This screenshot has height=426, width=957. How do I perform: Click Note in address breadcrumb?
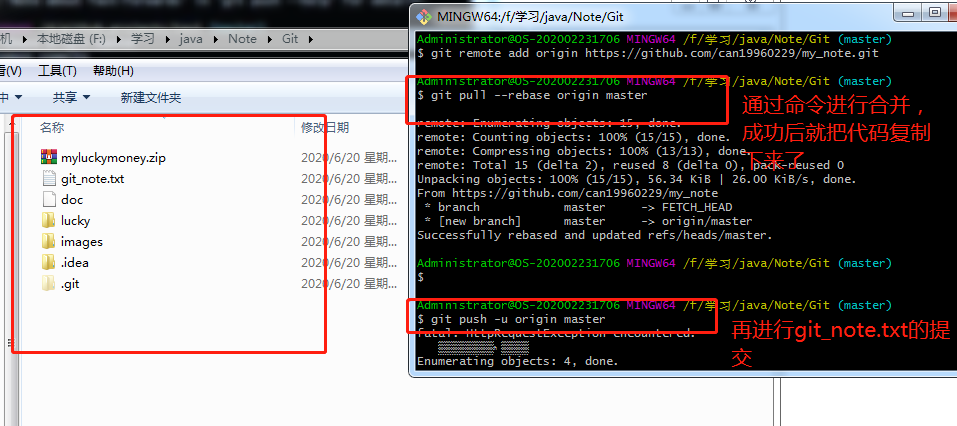242,39
